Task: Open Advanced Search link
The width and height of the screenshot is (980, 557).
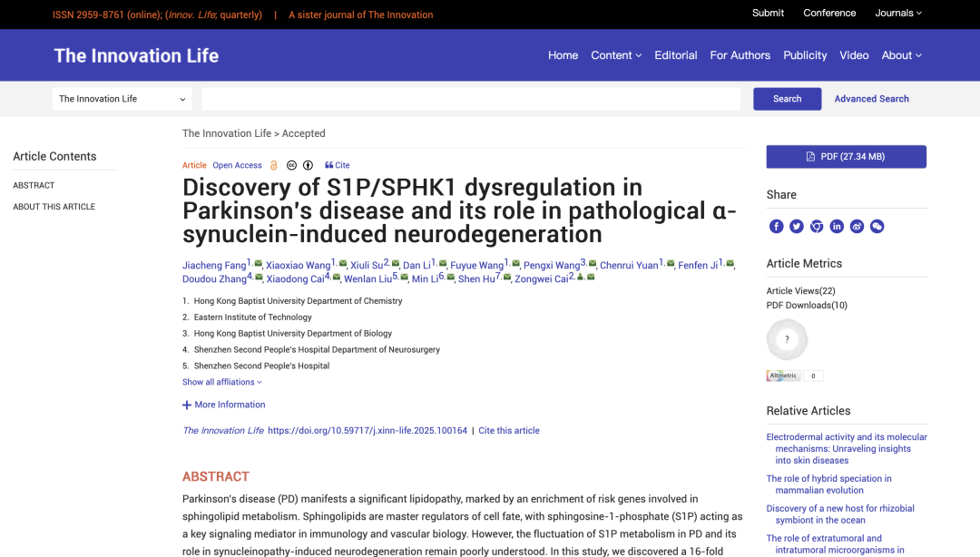Action: point(871,99)
